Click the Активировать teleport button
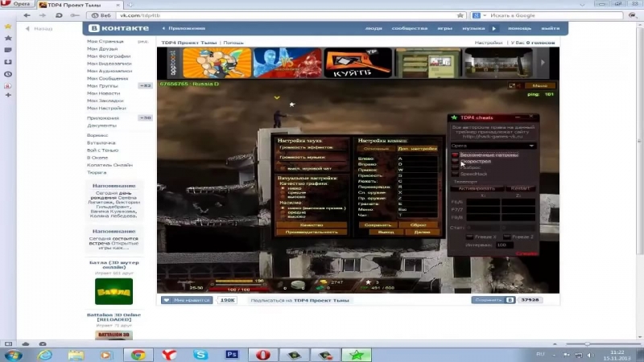This screenshot has width=644, height=362. click(x=477, y=188)
